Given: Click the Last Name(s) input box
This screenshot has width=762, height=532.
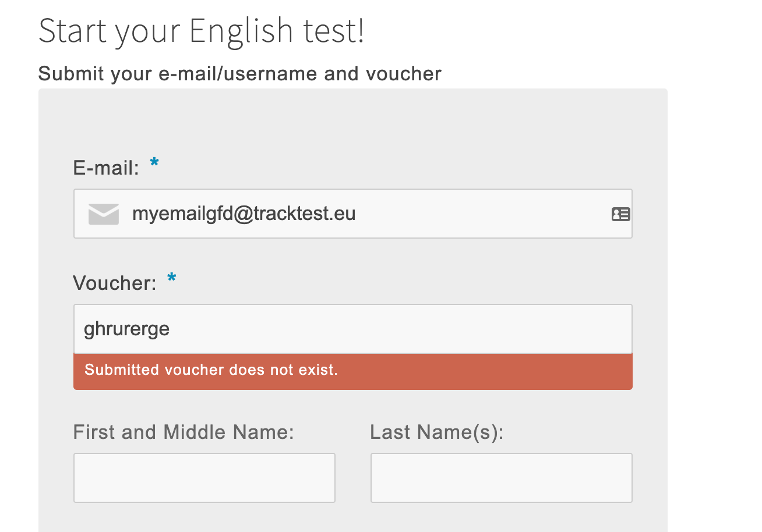Looking at the screenshot, I should coord(501,478).
